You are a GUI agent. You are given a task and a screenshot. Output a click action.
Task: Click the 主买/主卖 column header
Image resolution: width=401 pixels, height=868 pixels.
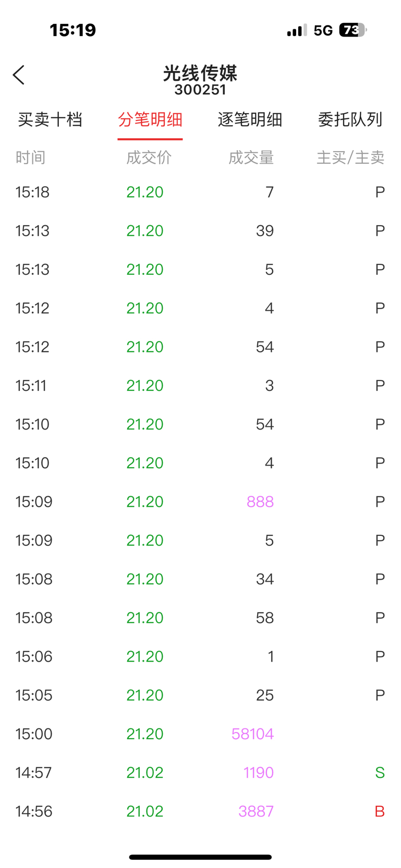tap(350, 157)
